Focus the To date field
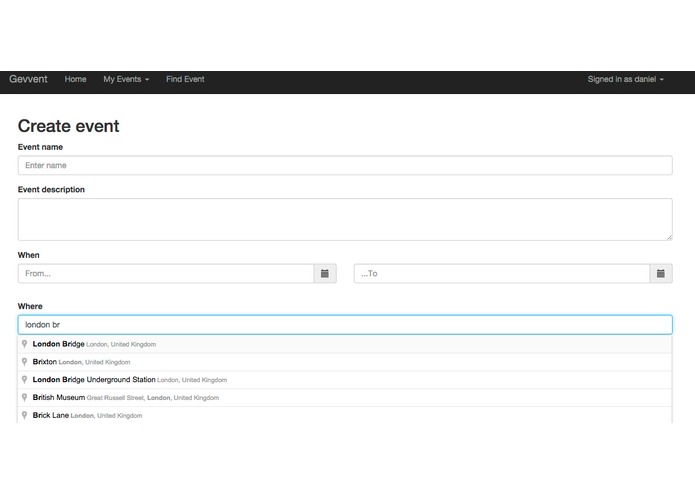The image size is (695, 494). [502, 273]
